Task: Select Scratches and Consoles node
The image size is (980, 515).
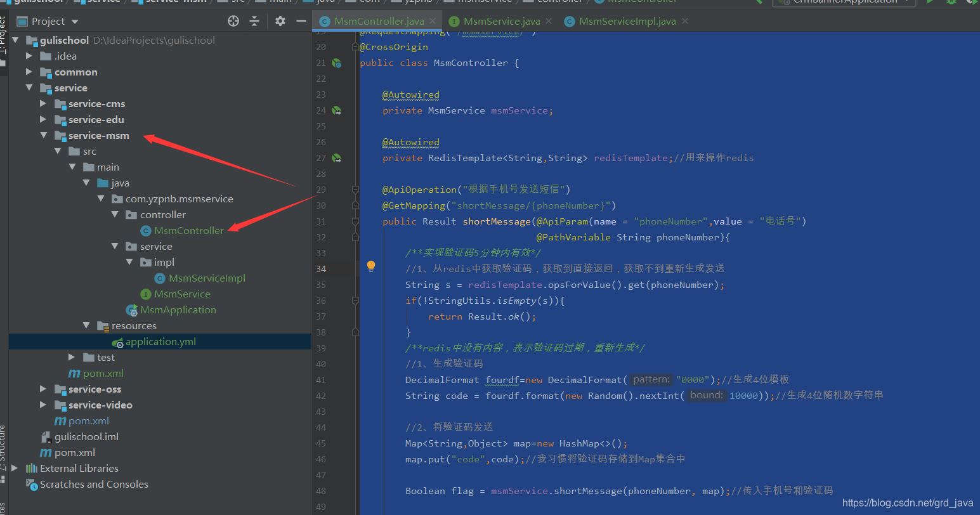Action: click(94, 484)
